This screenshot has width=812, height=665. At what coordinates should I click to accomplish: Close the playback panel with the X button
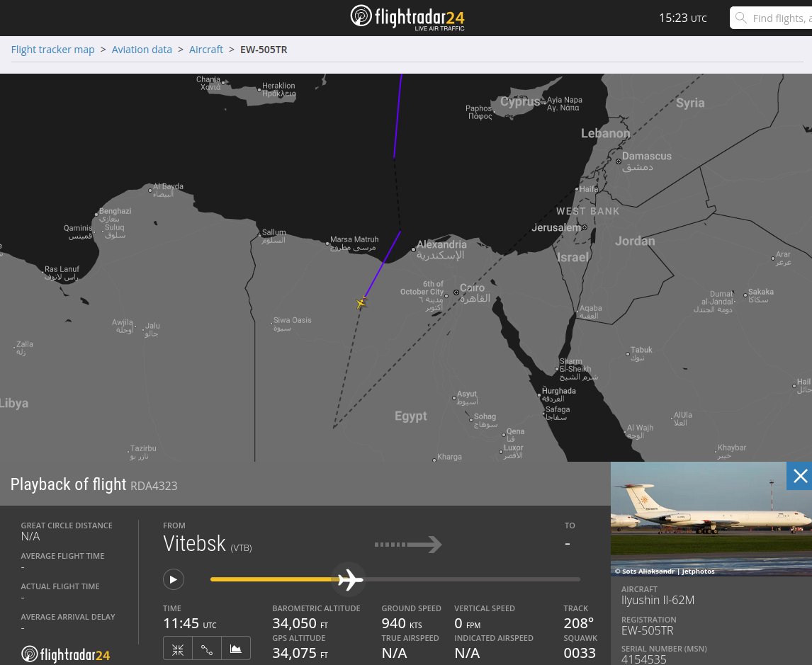799,476
